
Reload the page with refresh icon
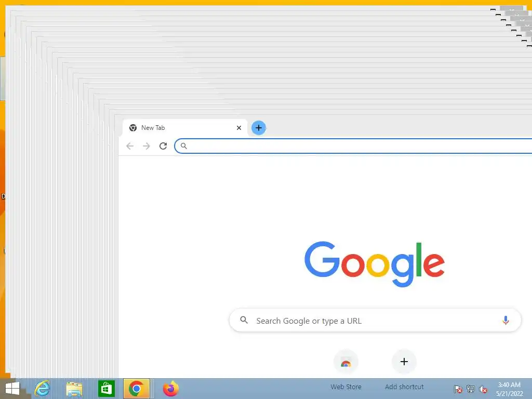[x=163, y=146]
